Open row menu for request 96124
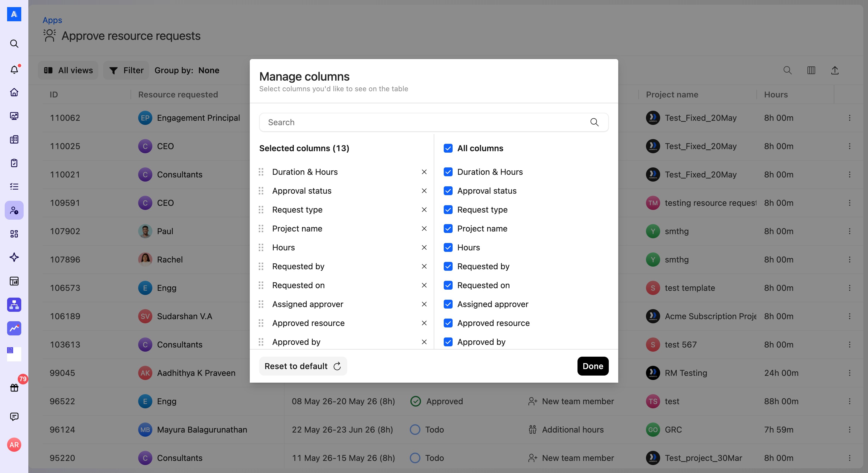The width and height of the screenshot is (868, 473). coord(849,429)
